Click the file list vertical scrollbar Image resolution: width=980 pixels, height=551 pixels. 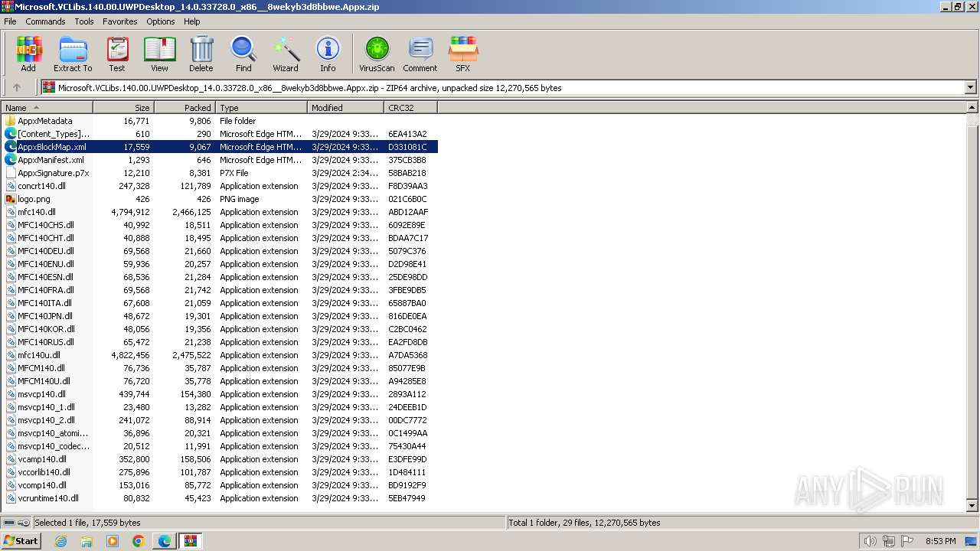(972, 306)
